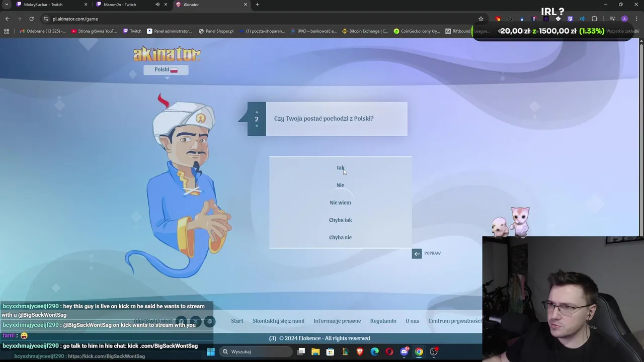Go back in browser history
The width and height of the screenshot is (644, 362).
7,19
